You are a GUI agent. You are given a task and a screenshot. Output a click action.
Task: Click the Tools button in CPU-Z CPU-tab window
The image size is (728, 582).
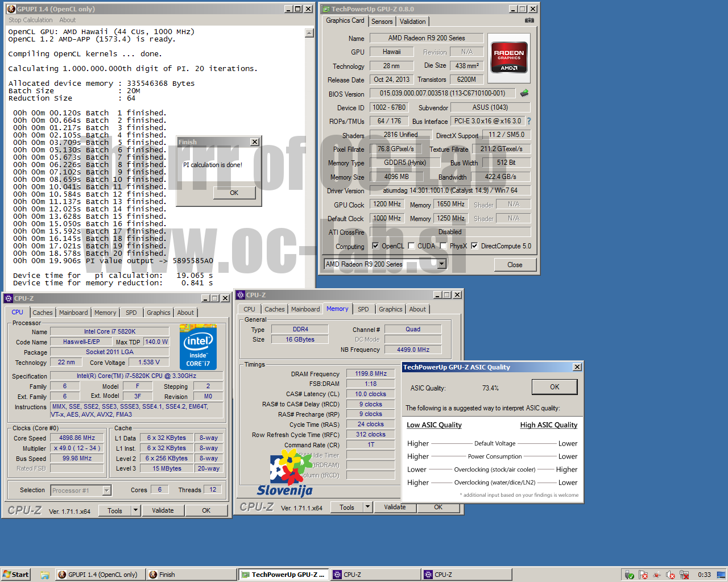point(115,510)
